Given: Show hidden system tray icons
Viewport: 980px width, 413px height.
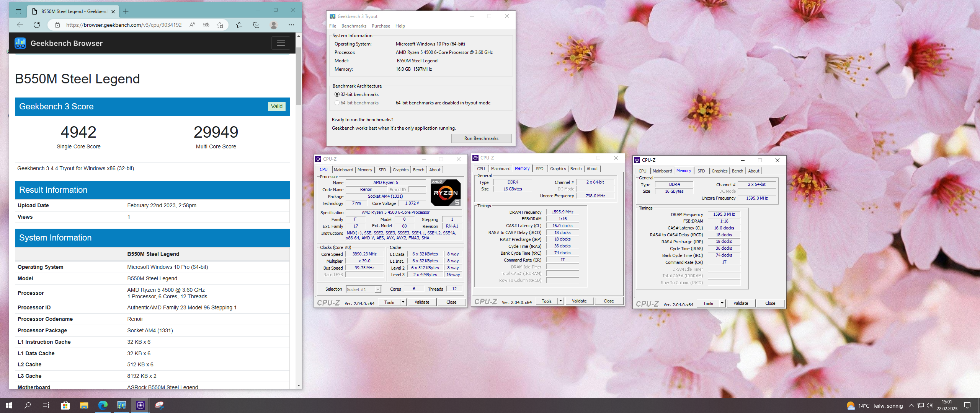Looking at the screenshot, I should pos(911,405).
